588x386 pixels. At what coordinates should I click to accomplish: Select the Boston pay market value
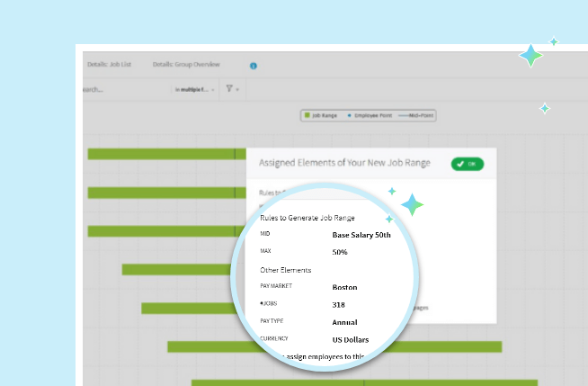(344, 288)
